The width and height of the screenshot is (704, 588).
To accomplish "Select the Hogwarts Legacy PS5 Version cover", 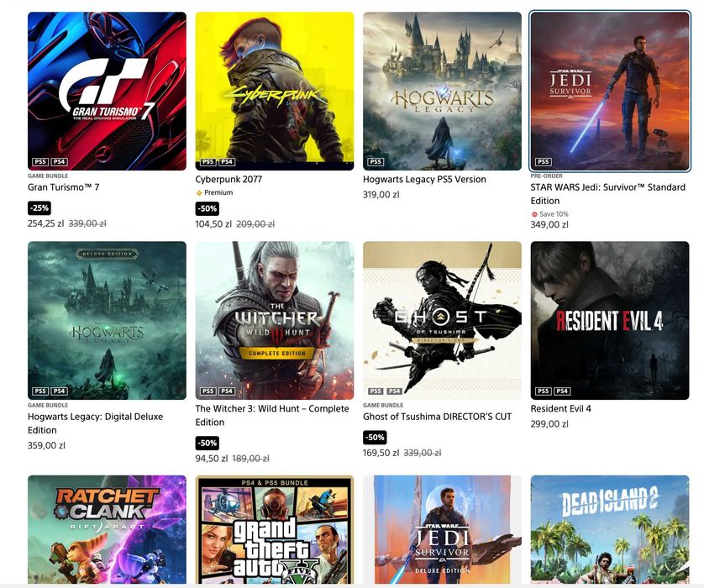I will click(x=442, y=91).
